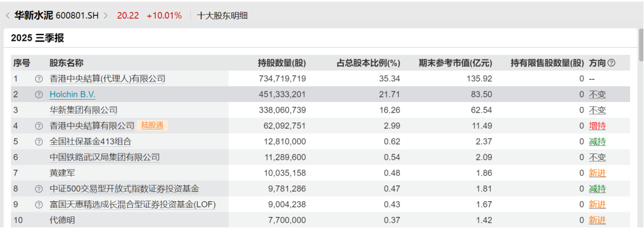644x228 pixels.
Task: Select shareholder 代德明
Action: (x=62, y=220)
